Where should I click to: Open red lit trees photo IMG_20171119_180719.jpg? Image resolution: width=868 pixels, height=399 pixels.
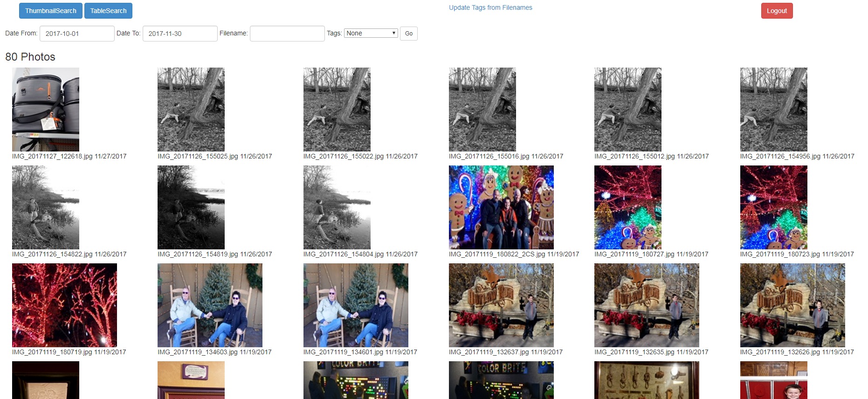pos(64,305)
